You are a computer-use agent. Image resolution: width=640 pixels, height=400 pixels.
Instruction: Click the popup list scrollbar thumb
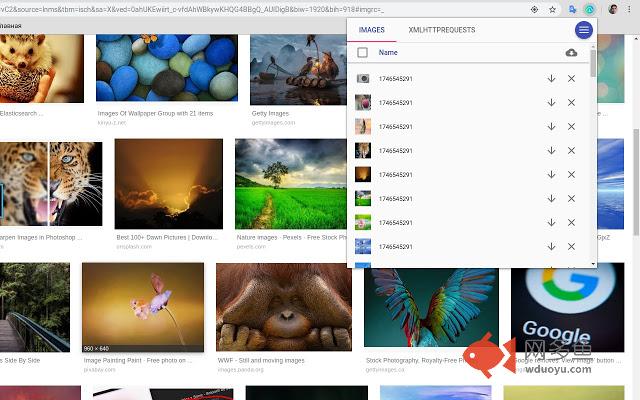(593, 63)
